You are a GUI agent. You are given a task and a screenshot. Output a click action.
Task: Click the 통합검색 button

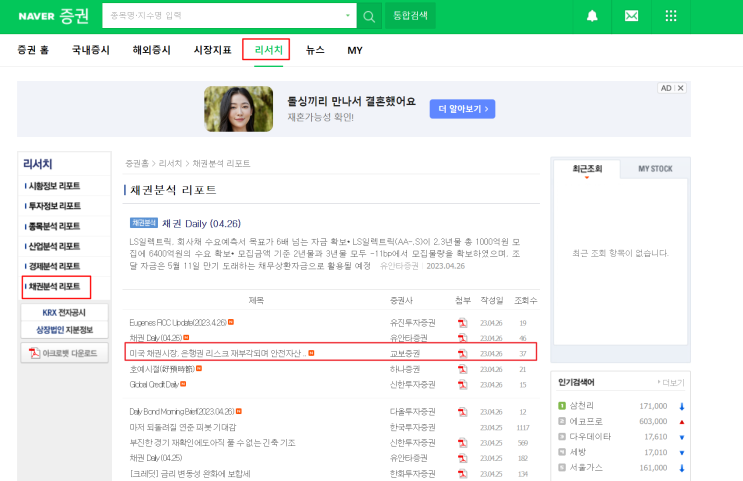tap(410, 16)
